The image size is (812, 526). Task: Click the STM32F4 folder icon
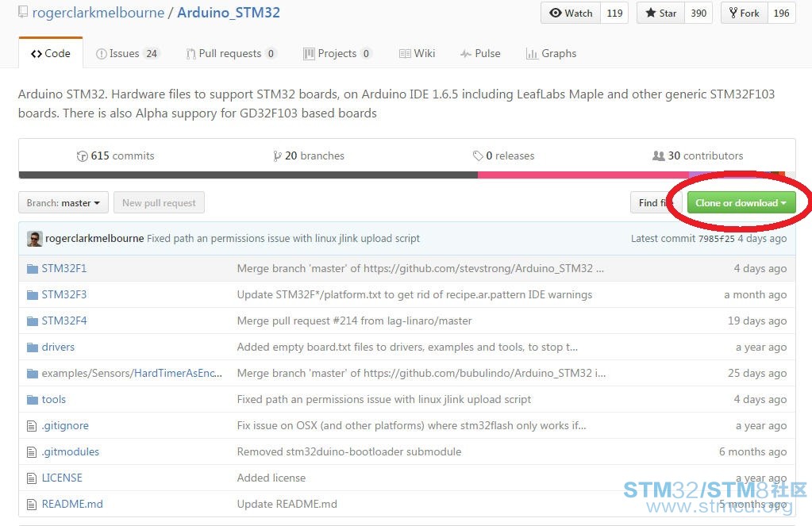(x=32, y=321)
